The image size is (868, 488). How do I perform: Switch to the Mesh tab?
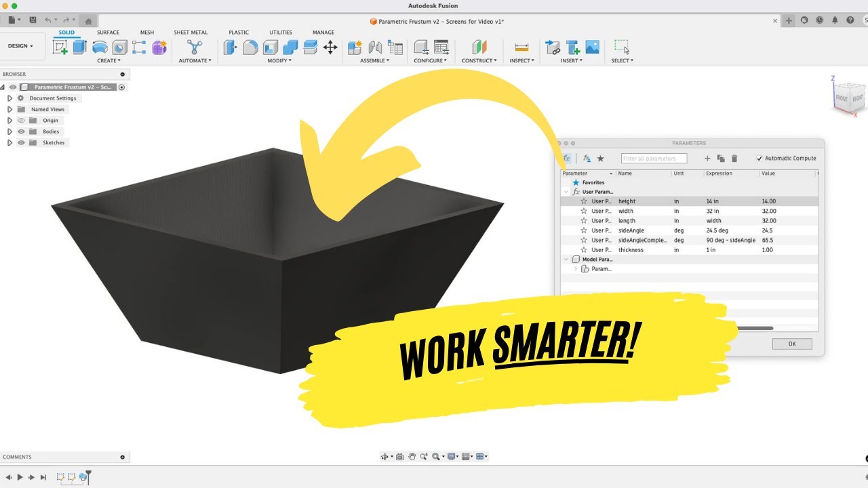coord(147,33)
